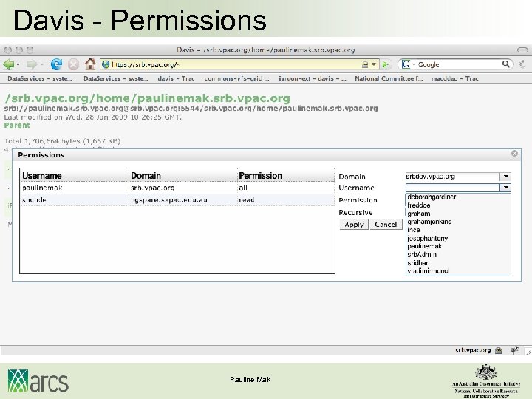532x399 pixels.
Task: Click the search magnifier icon
Action: (505, 64)
